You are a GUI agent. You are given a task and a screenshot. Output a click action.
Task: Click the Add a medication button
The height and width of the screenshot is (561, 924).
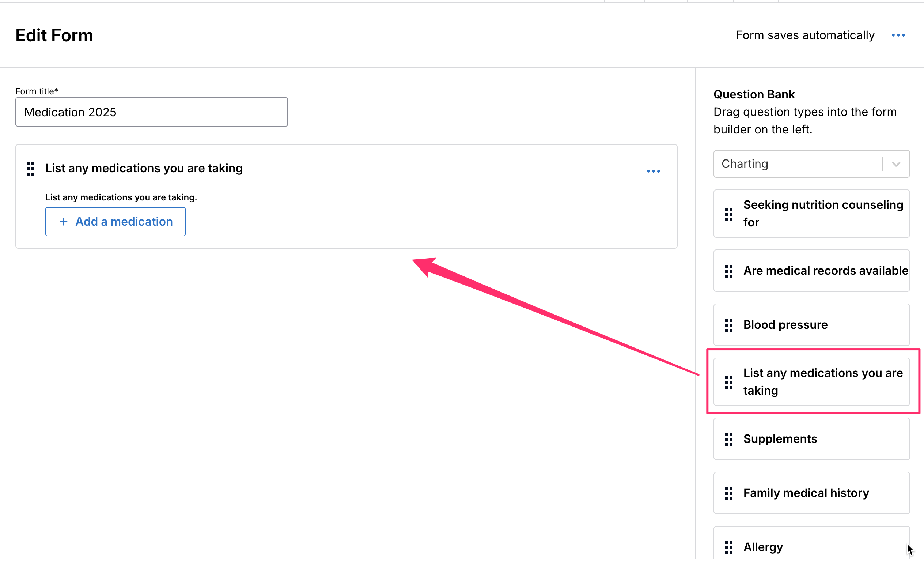pyautogui.click(x=115, y=222)
